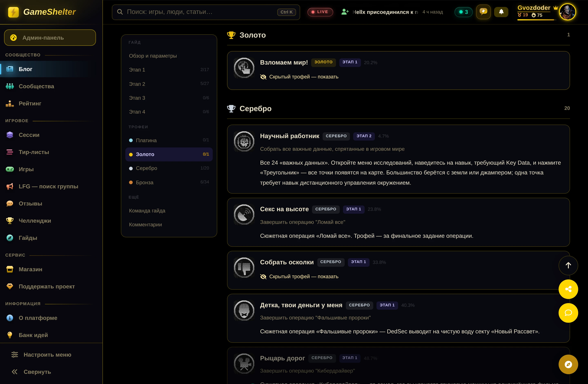Select Серебро trophies filter

tap(169, 168)
